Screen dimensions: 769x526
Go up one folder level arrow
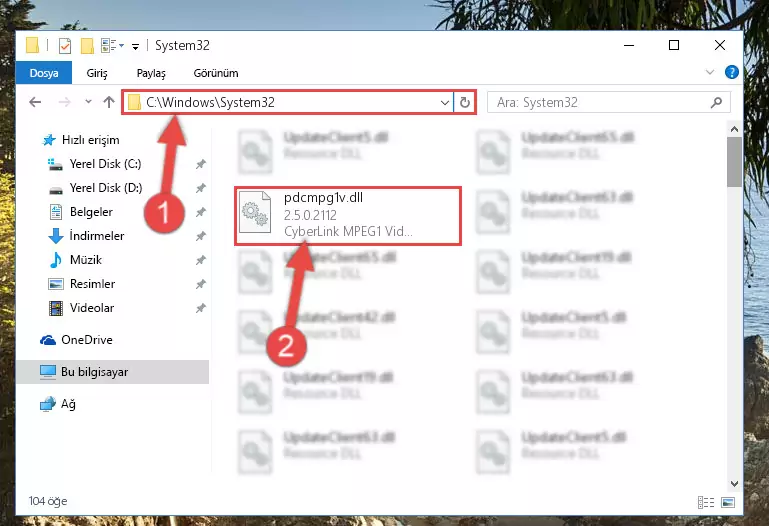(x=109, y=102)
